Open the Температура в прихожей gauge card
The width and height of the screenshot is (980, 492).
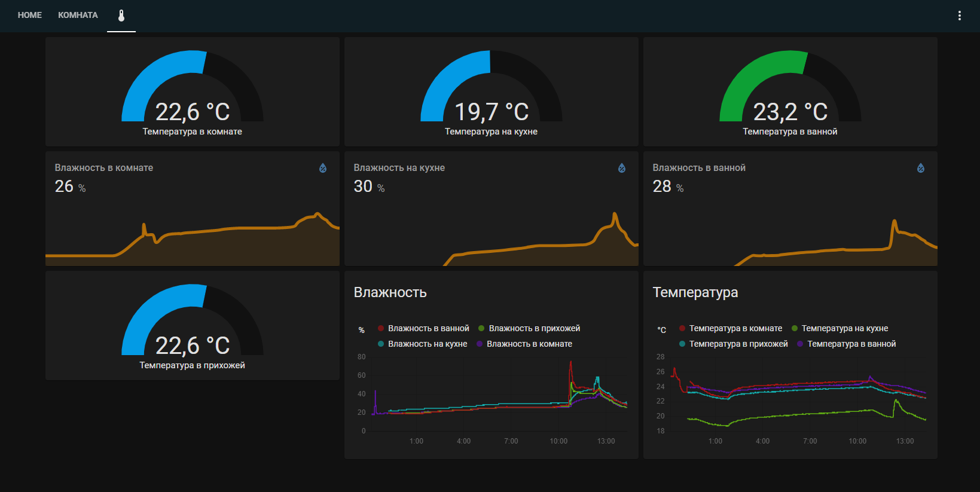(x=193, y=326)
